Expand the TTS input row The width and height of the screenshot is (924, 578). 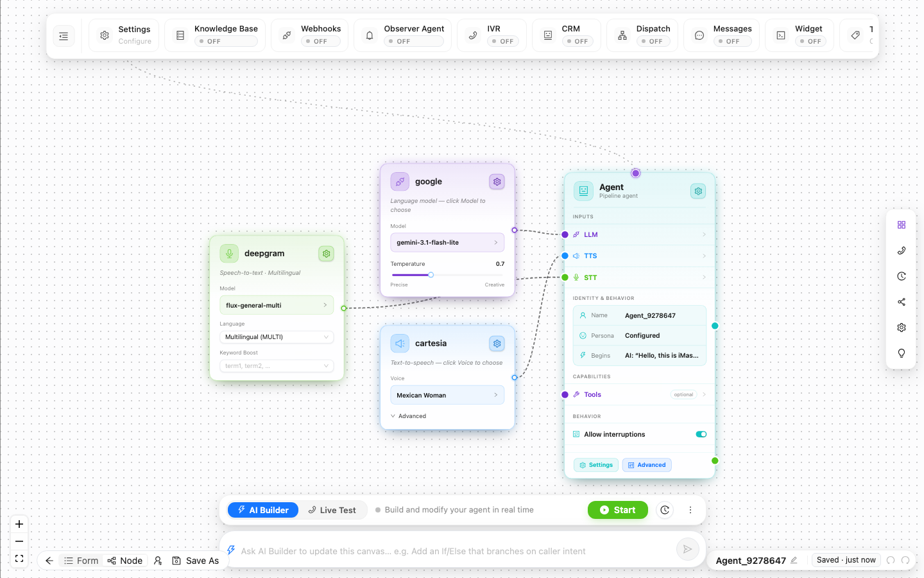(640, 256)
